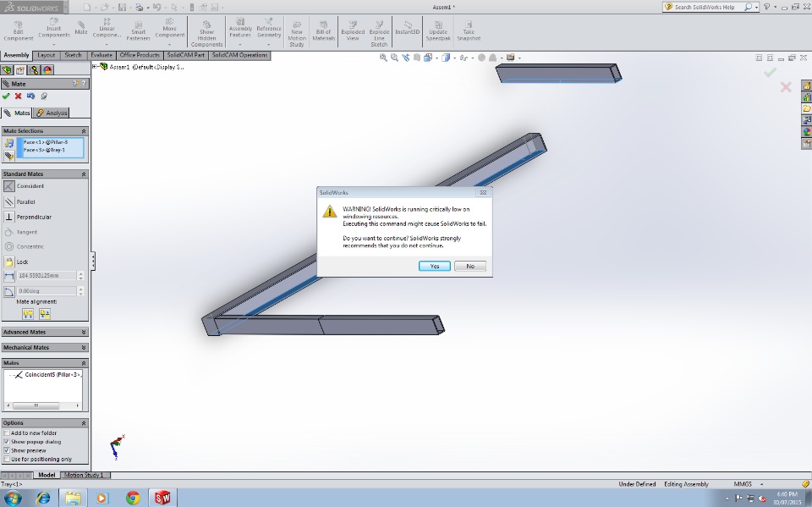812x507 pixels.
Task: Open the SolidCAM Part ribbon tab
Action: (186, 55)
